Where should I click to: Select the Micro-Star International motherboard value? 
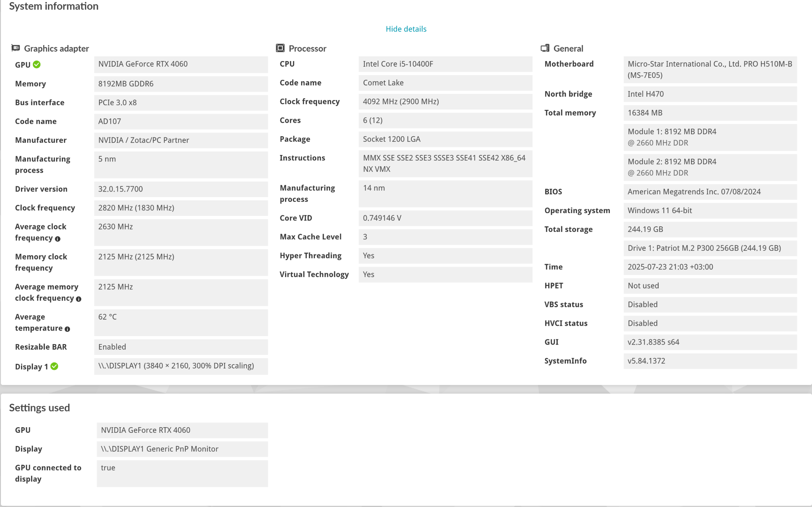point(710,70)
